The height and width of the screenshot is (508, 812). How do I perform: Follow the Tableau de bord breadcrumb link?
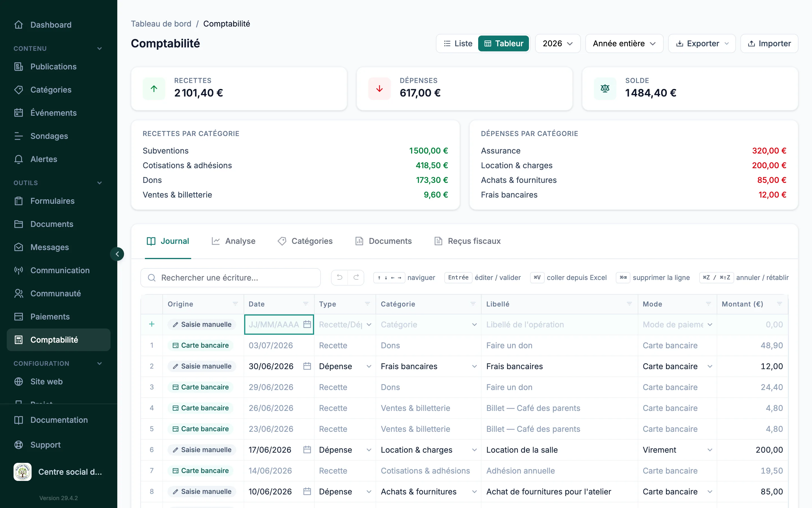161,24
